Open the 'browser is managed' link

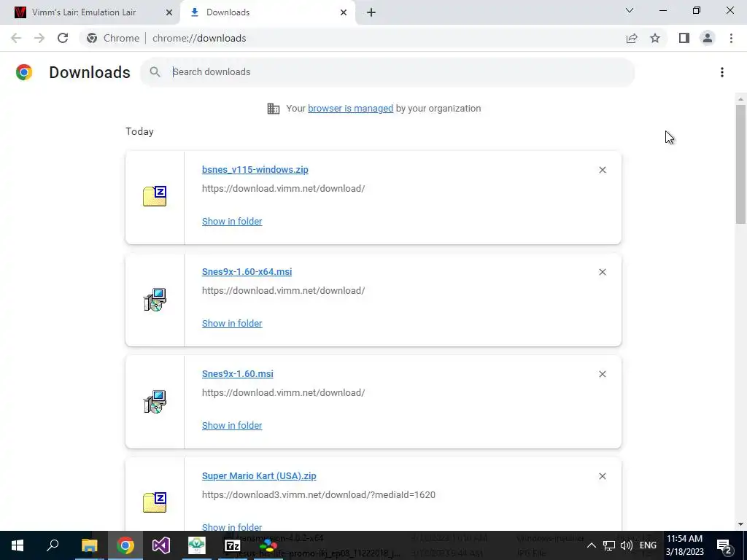coord(350,109)
